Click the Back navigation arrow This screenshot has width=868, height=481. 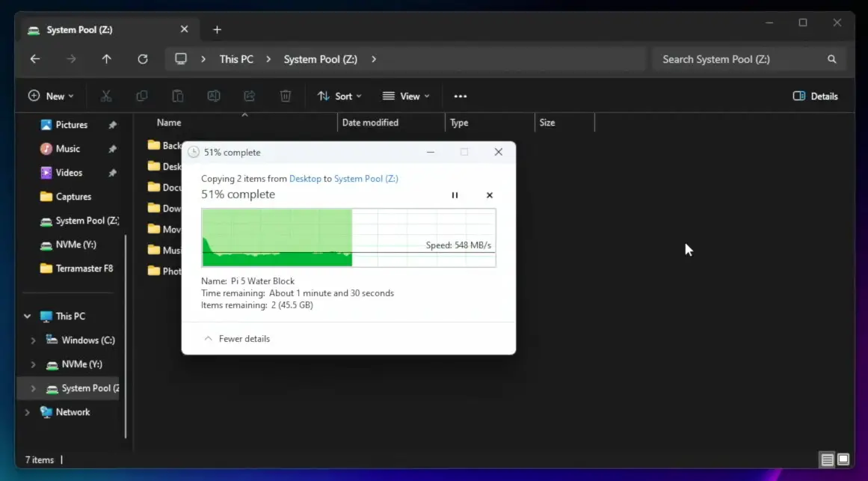pos(35,59)
